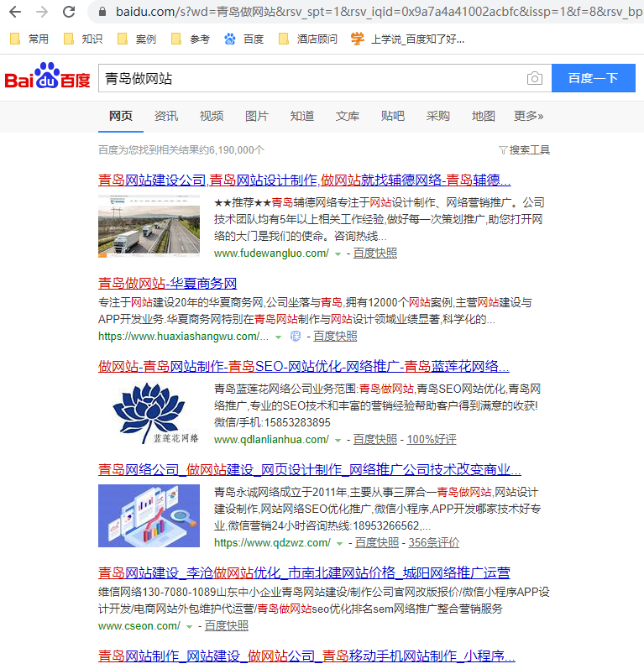Switch to the 地图 tab
The height and width of the screenshot is (669, 644).
pyautogui.click(x=483, y=116)
